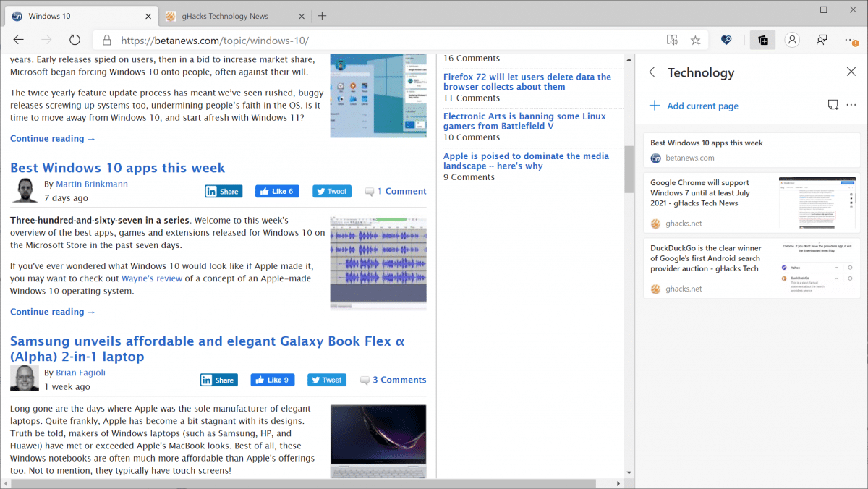Open Settings and more menu with notification badge
The height and width of the screenshot is (489, 868).
click(851, 40)
